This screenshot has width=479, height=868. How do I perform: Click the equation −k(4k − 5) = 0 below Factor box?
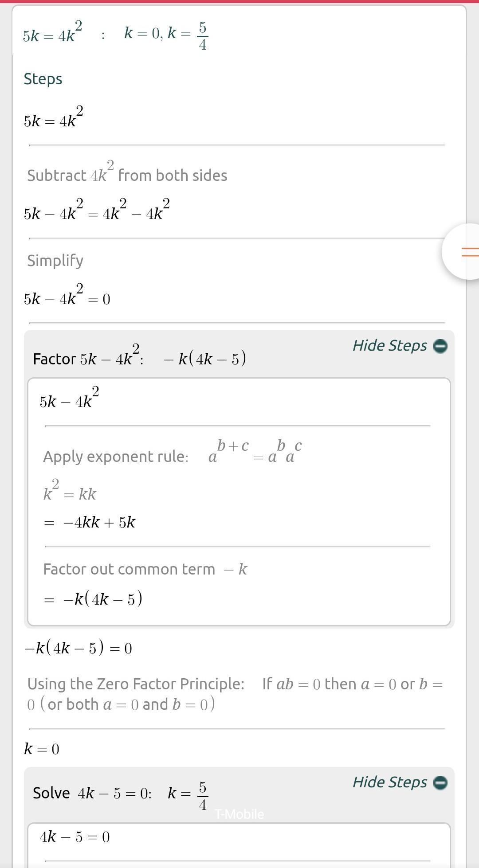(x=78, y=649)
